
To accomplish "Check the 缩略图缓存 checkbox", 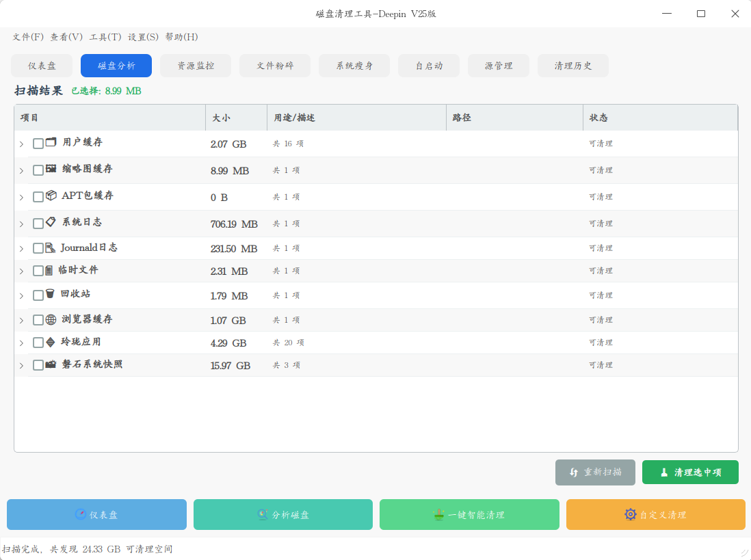I will click(x=38, y=170).
